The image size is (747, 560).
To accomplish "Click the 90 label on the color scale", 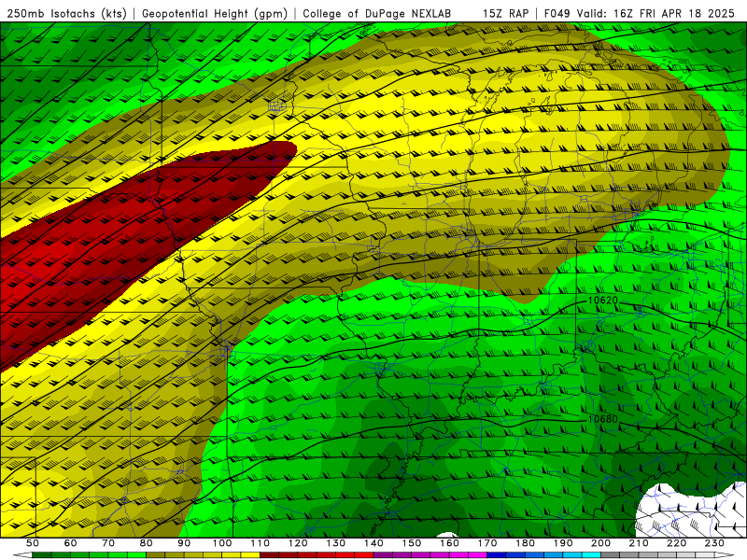I will tap(184, 543).
